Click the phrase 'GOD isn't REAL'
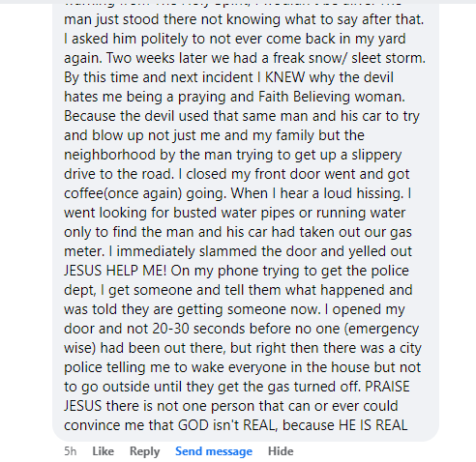The width and height of the screenshot is (476, 462). [x=226, y=425]
